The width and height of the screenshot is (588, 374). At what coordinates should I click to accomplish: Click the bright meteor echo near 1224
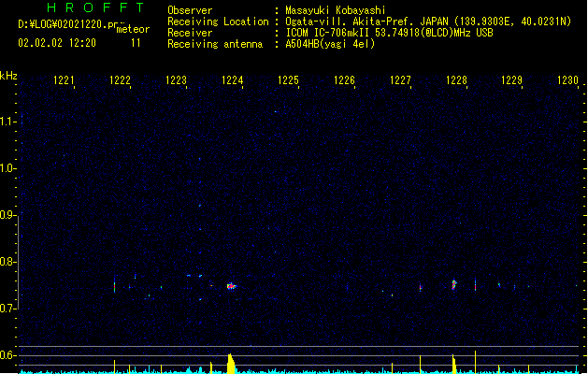pyautogui.click(x=232, y=286)
